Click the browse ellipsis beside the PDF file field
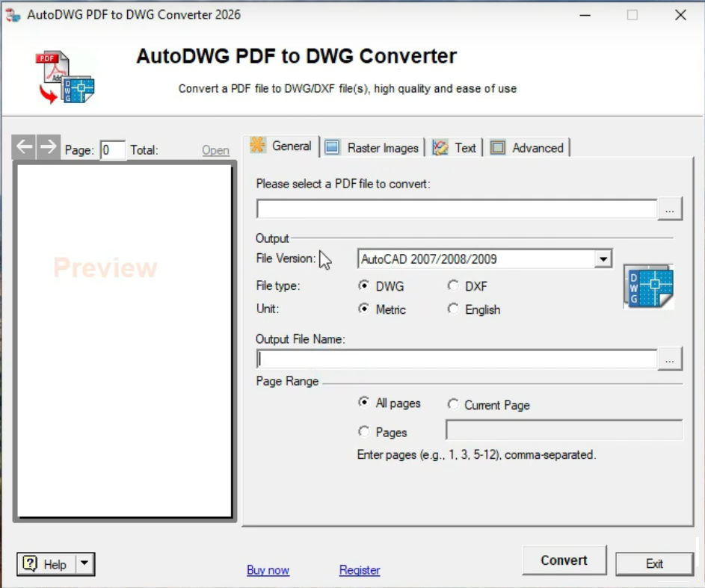 coord(670,209)
